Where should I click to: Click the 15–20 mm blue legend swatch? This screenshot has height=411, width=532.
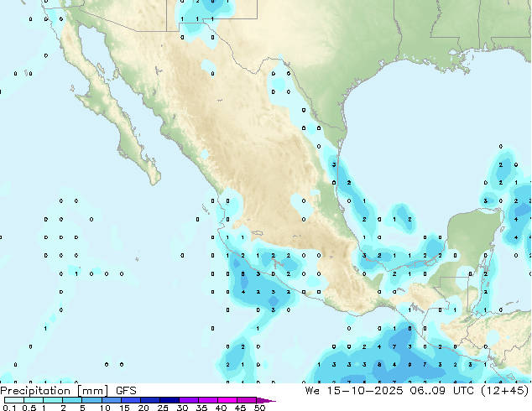131,400
